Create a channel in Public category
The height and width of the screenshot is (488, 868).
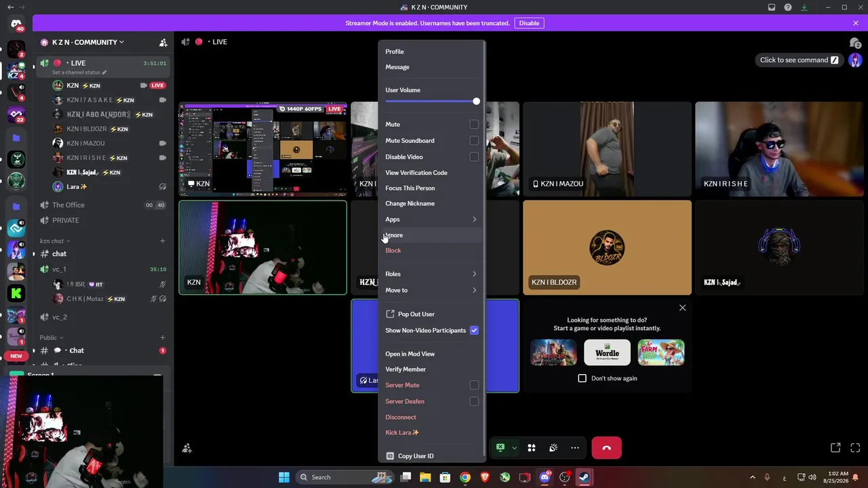coord(163,337)
